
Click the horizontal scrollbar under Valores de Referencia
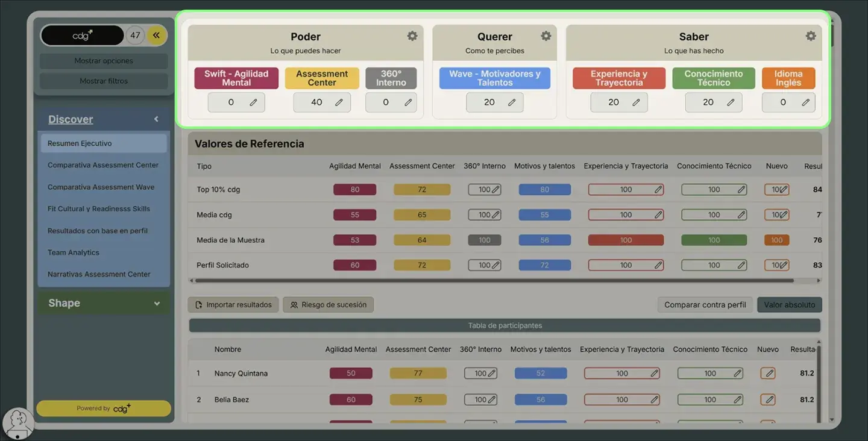click(494, 281)
